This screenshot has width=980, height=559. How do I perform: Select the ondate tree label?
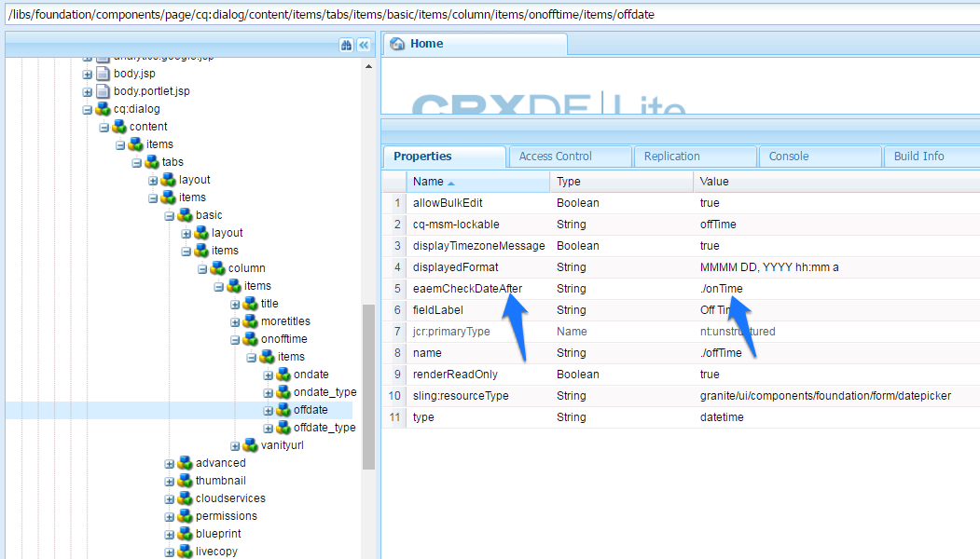311,375
